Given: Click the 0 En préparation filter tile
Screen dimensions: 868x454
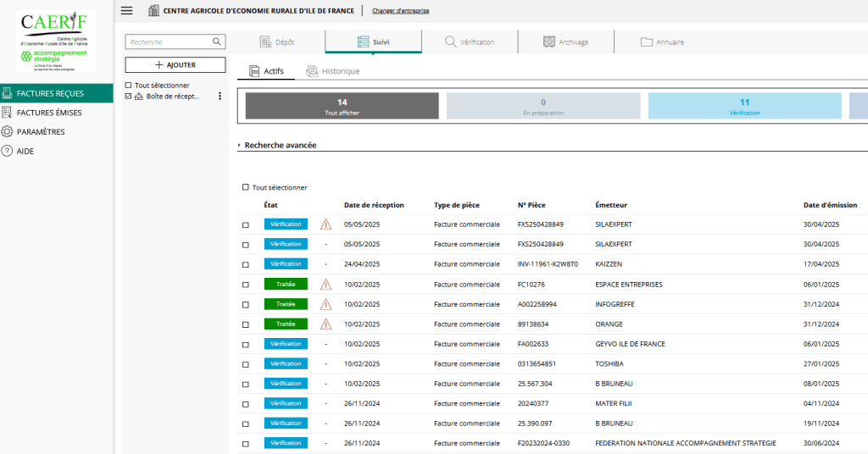Looking at the screenshot, I should (x=543, y=106).
